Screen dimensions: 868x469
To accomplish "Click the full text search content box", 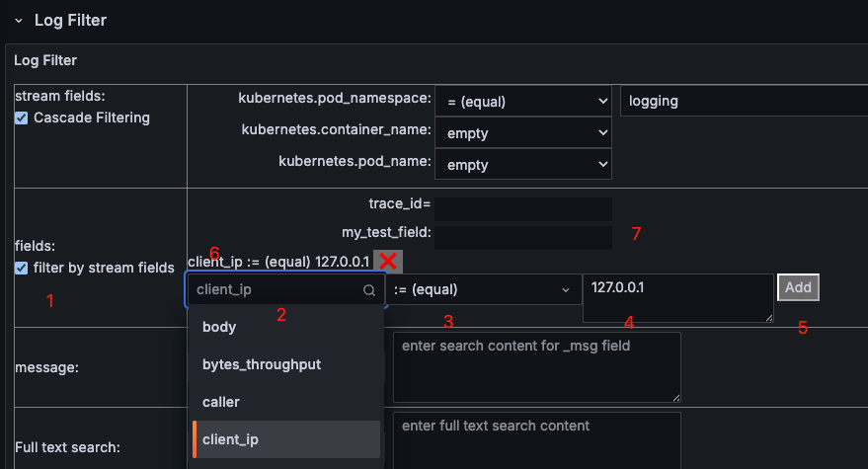I will pos(537,440).
